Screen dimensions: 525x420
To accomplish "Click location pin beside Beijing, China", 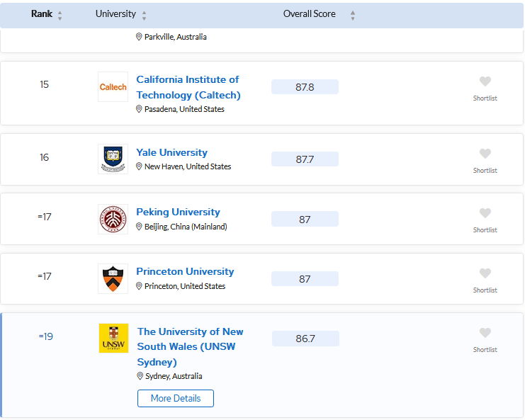I will (140, 227).
